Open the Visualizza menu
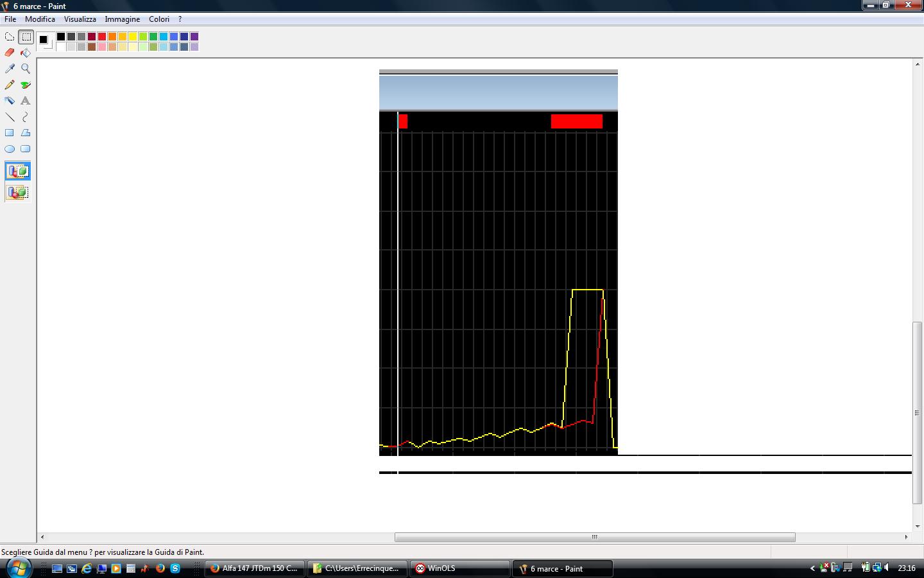Screen dimensions: 924x578 tap(80, 19)
